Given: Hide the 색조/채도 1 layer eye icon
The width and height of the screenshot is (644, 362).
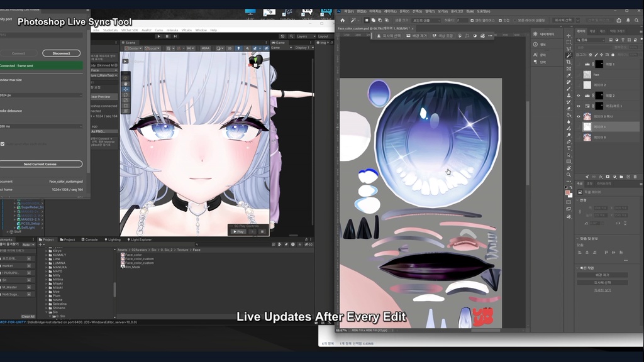Looking at the screenshot, I should tap(579, 106).
